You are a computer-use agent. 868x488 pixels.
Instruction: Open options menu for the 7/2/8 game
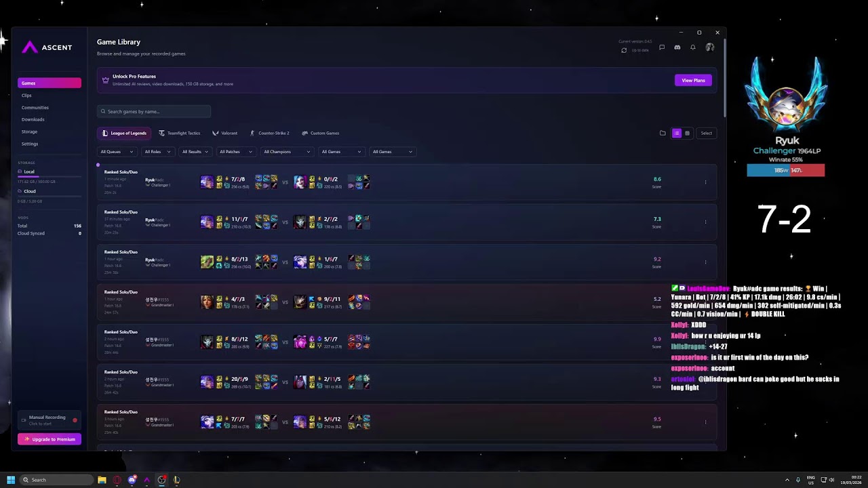pos(705,182)
